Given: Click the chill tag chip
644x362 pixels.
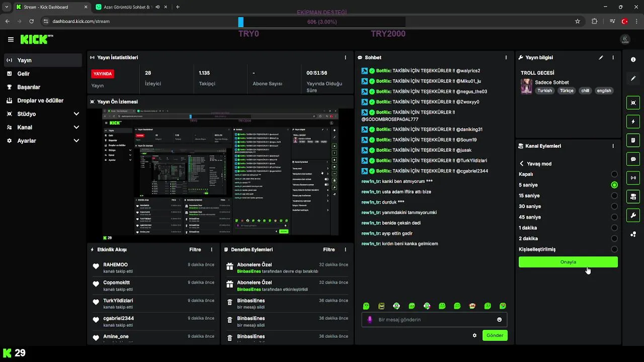Looking at the screenshot, I should (585, 90).
